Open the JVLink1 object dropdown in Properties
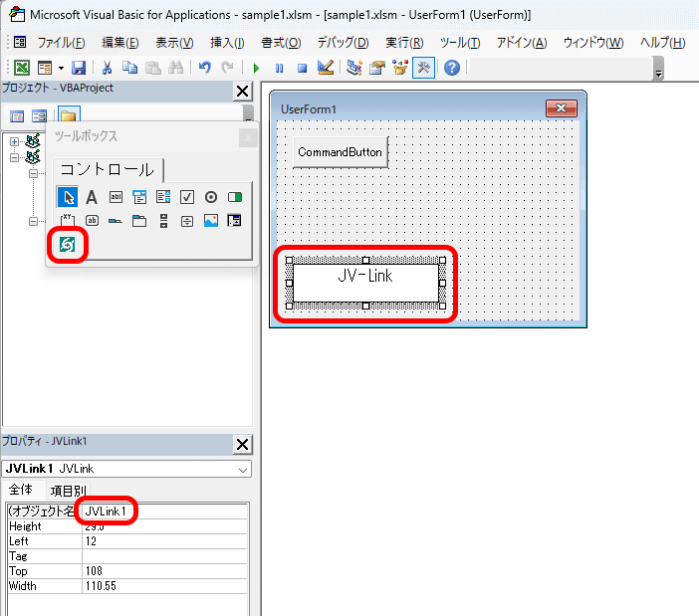 point(243,470)
